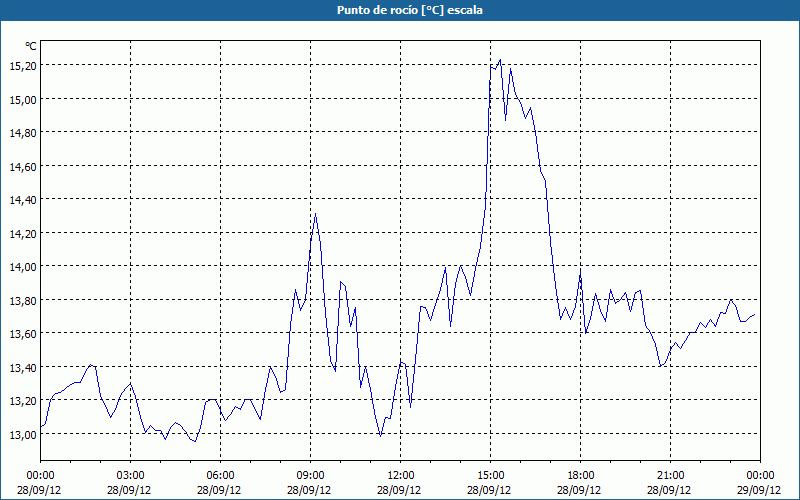The width and height of the screenshot is (800, 500).
Task: Click the 29/09/12 date label
Action: tap(759, 490)
